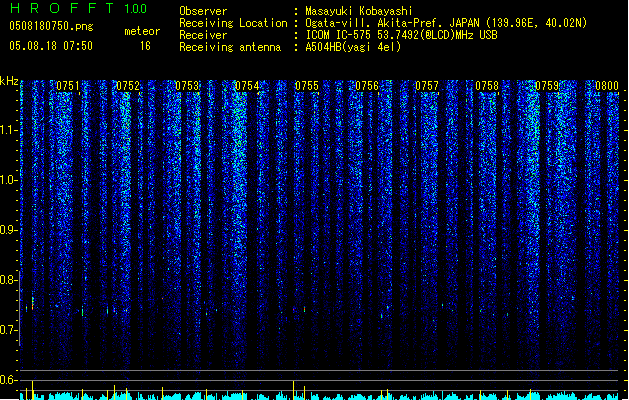
Task: Click antenna value A504HB(yagi 4el)
Action: [x=353, y=47]
